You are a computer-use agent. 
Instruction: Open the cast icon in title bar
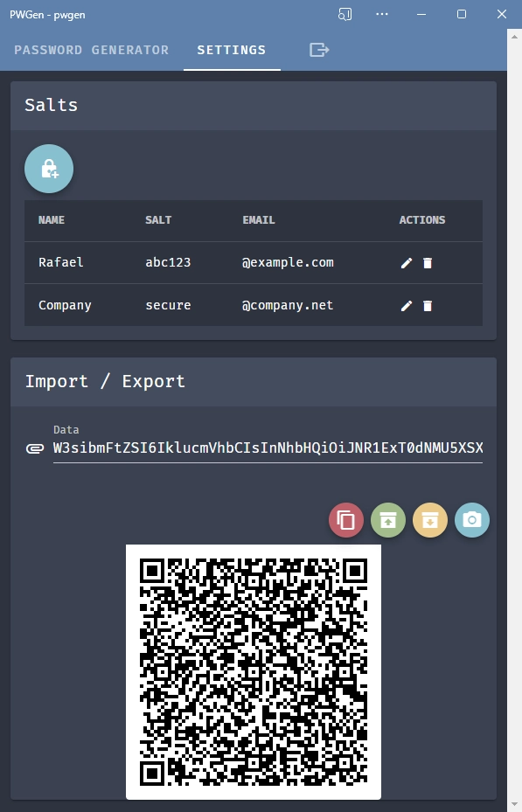click(345, 15)
